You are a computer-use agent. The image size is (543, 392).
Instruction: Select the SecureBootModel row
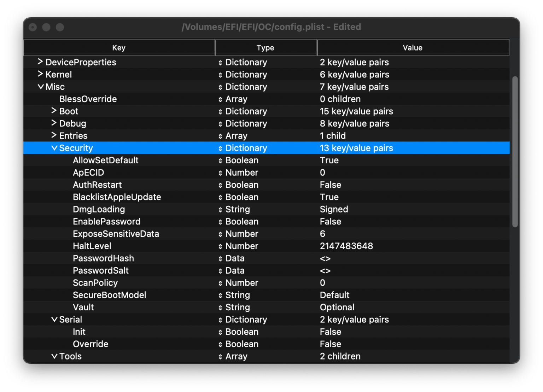109,295
